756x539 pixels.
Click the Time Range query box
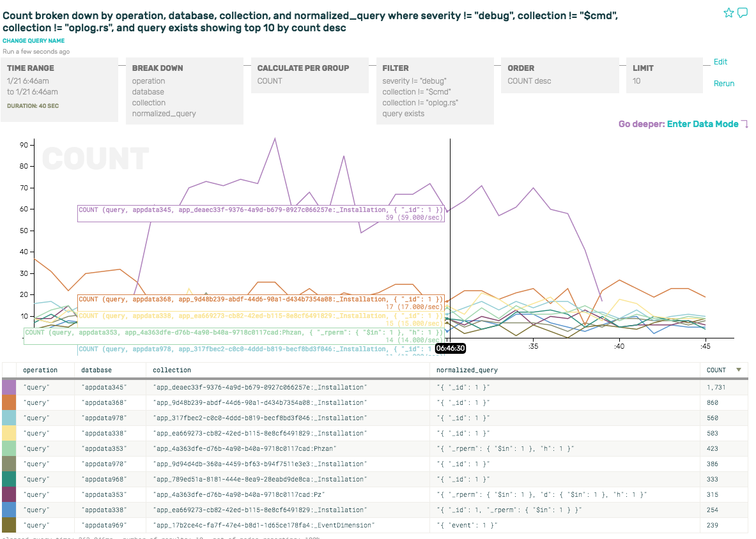point(59,89)
